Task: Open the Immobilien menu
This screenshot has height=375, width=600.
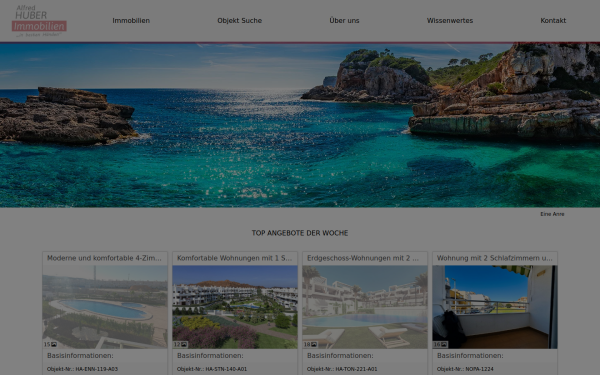Action: (x=131, y=21)
